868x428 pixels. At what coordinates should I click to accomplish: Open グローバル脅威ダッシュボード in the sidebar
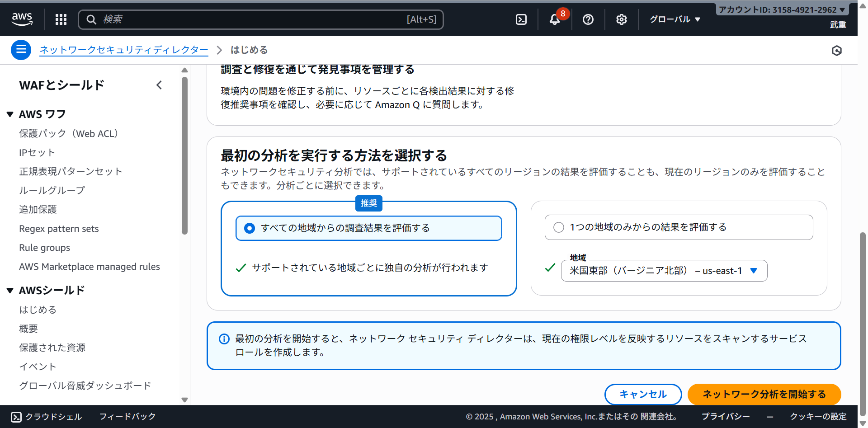(x=85, y=386)
